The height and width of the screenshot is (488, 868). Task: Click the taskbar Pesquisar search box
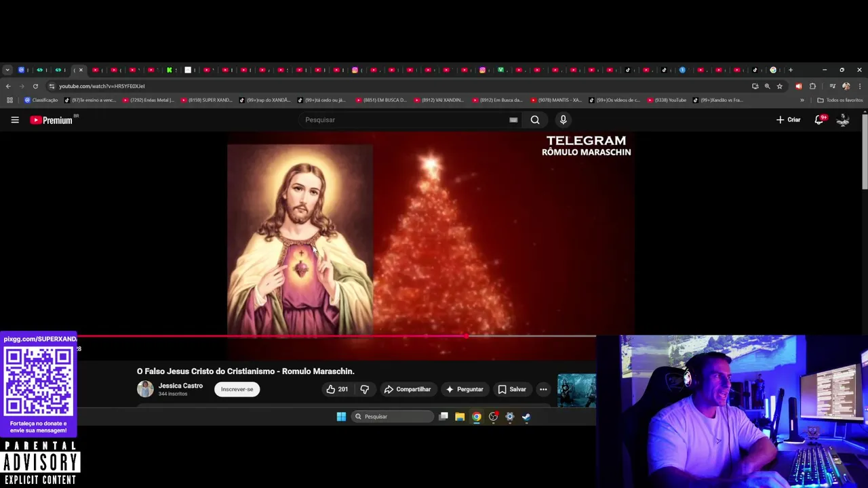[392, 417]
